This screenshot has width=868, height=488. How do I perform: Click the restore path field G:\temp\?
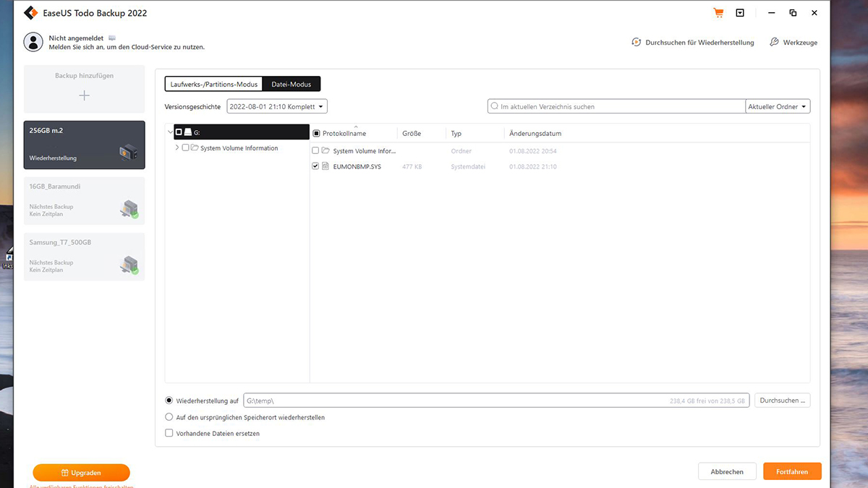pyautogui.click(x=496, y=400)
